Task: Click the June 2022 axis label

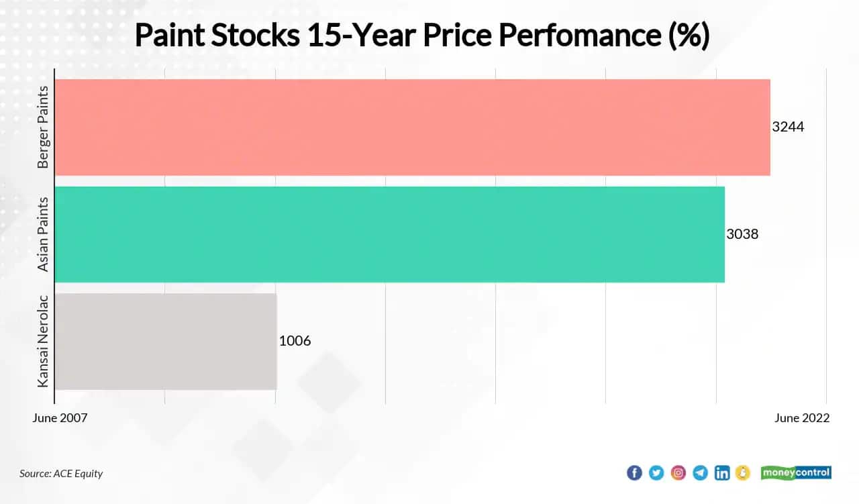Action: coord(802,418)
